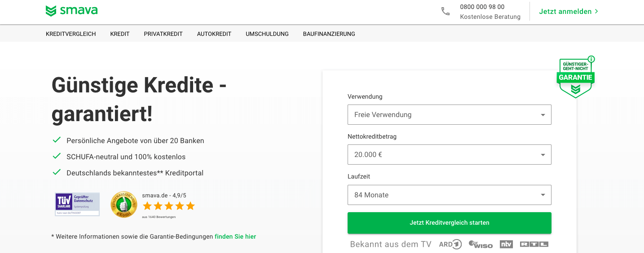The image size is (644, 253).
Task: Click the phone handset icon
Action: click(x=446, y=12)
